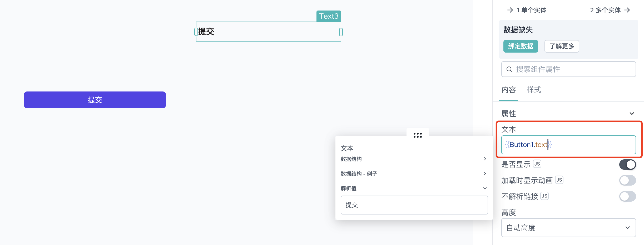Click the 文本 input with Button1.text
Viewport: 644px width, 245px height.
coord(568,145)
